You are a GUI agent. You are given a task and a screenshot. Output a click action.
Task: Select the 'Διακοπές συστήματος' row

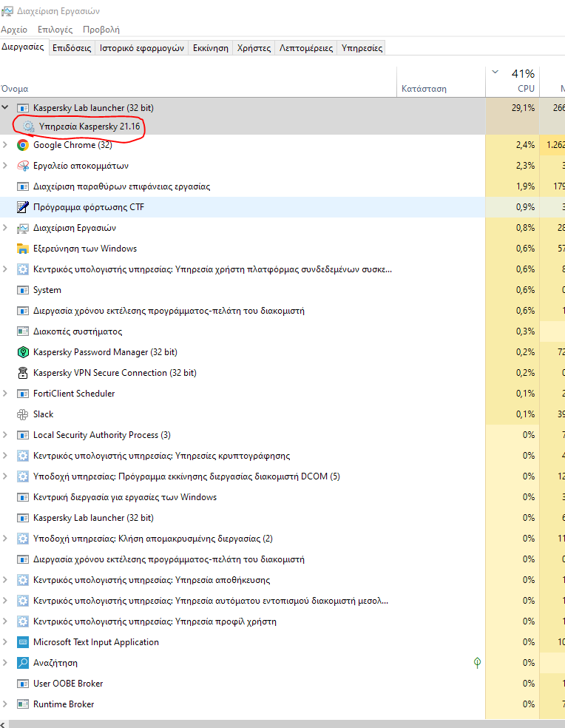[282, 331]
